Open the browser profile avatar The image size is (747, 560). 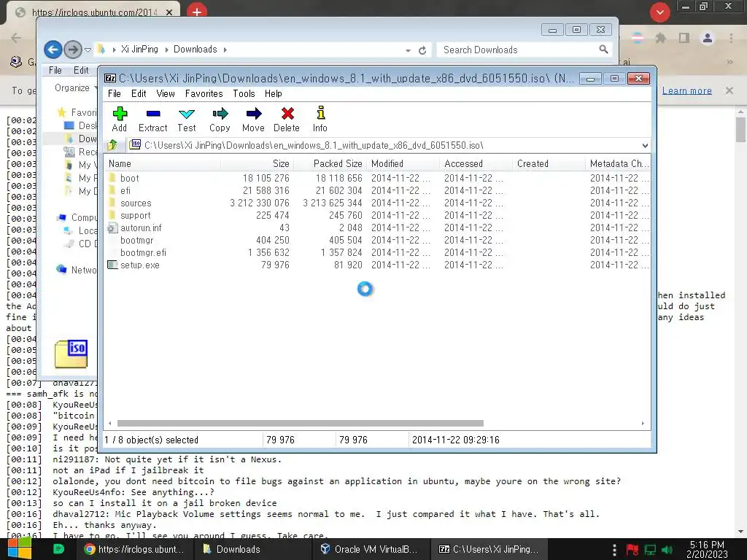[x=708, y=38]
